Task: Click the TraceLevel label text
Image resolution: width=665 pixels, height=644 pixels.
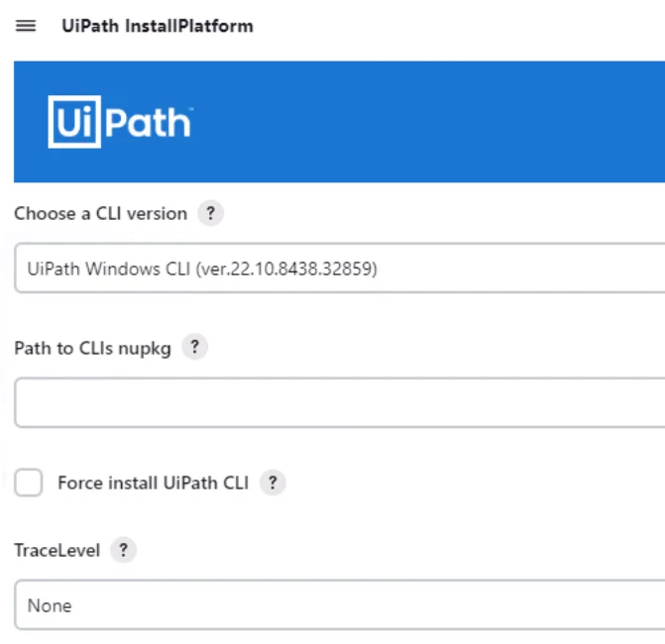Action: tap(57, 550)
